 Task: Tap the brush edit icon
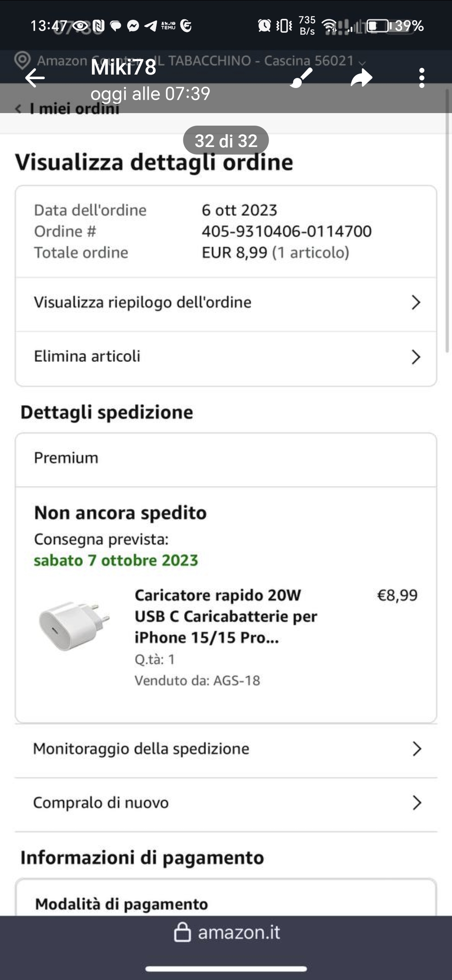(301, 78)
